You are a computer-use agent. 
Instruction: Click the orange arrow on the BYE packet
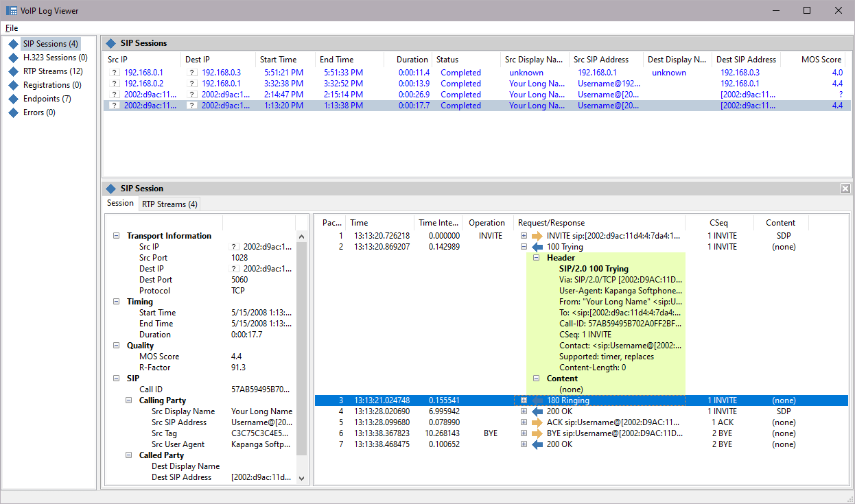(537, 433)
